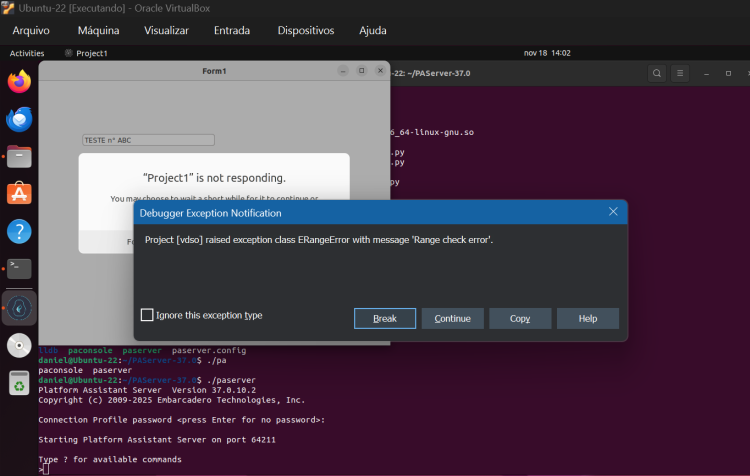Click the paserver.config file name
Viewport: 750px width, 476px height.
coord(209,350)
